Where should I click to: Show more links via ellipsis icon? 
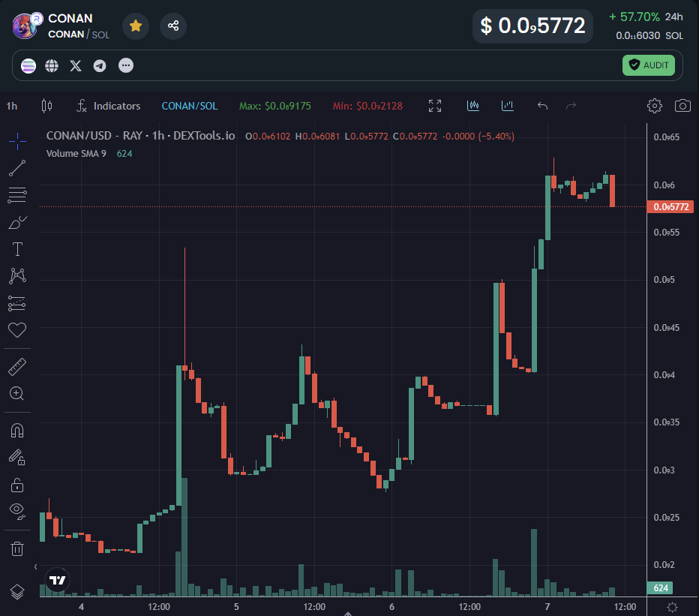(x=126, y=65)
